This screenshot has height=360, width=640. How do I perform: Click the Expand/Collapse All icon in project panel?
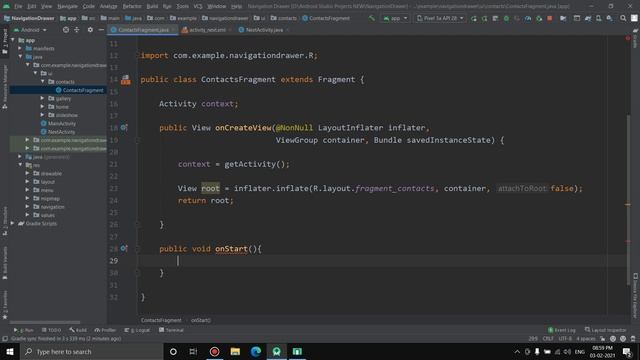coord(77,30)
